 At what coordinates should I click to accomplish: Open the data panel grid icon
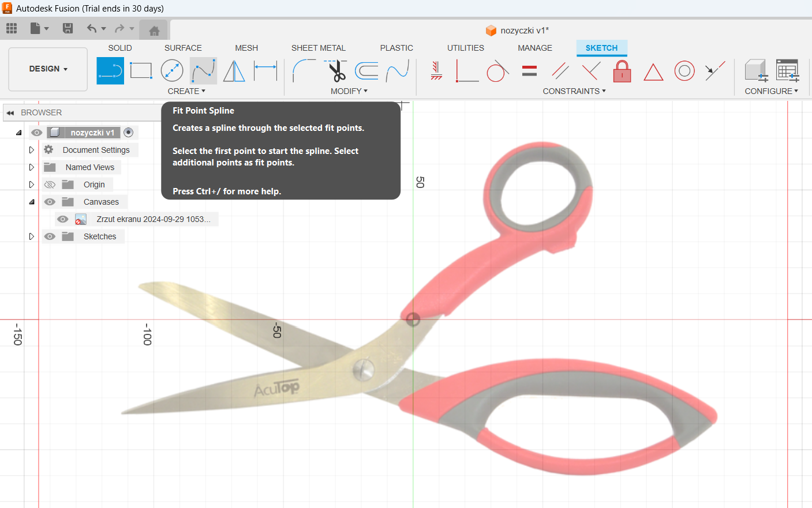pyautogui.click(x=12, y=28)
